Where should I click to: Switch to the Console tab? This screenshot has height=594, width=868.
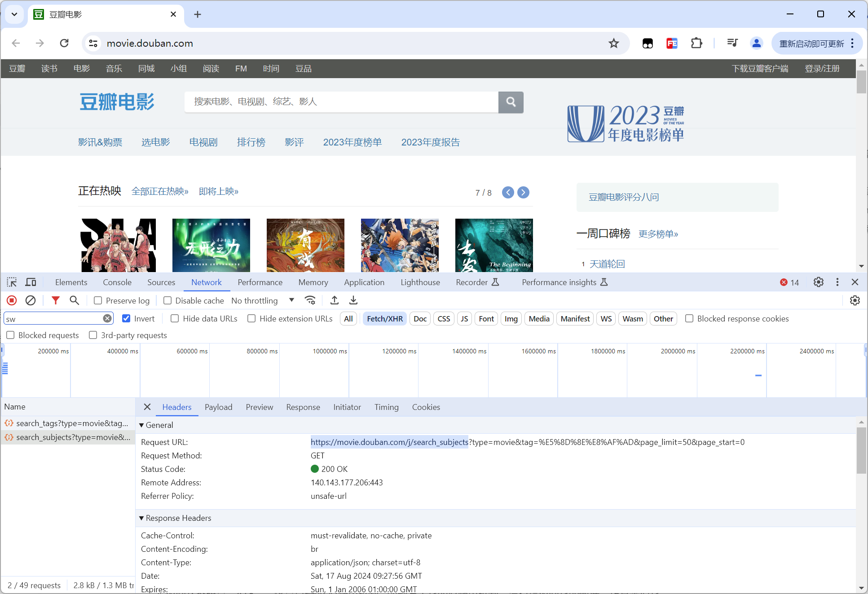[117, 282]
